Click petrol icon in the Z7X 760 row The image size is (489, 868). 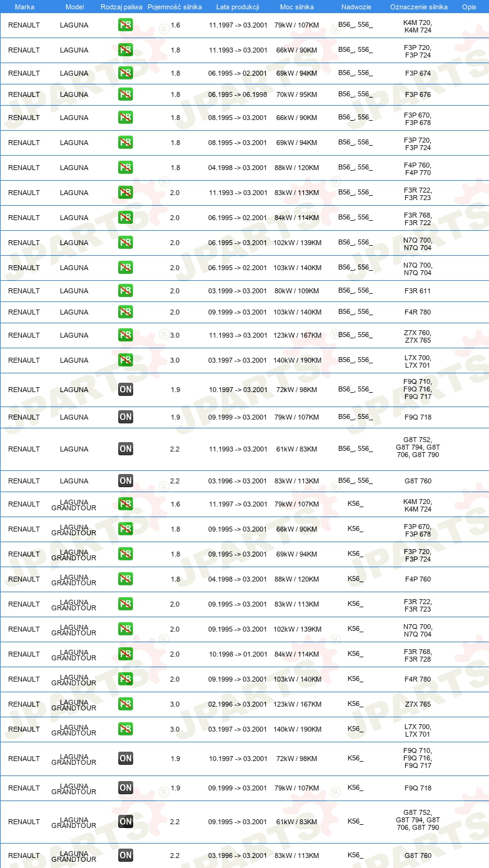pyautogui.click(x=126, y=335)
